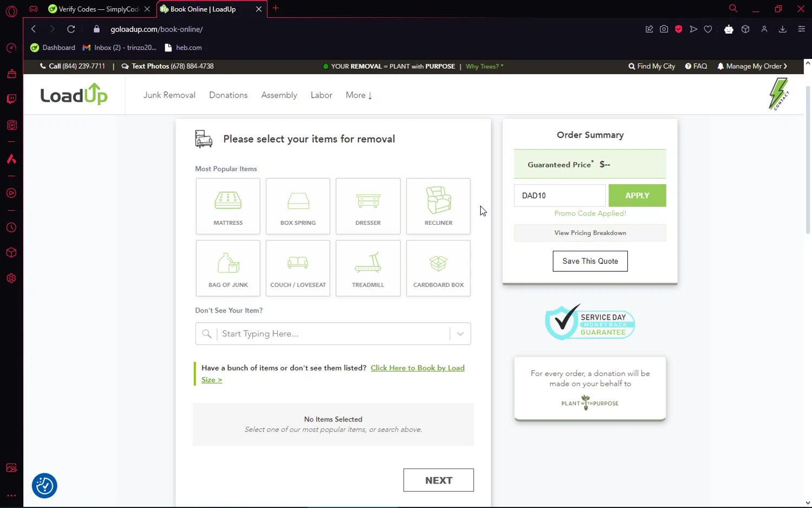This screenshot has width=812, height=508.
Task: Open the Opera settings gear in sidebar
Action: pyautogui.click(x=11, y=278)
